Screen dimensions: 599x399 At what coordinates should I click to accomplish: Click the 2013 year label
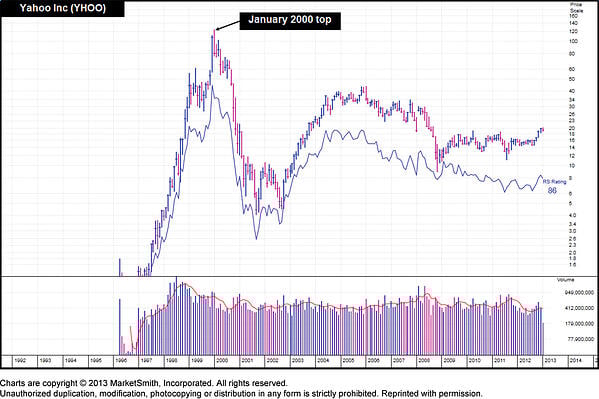[550, 361]
